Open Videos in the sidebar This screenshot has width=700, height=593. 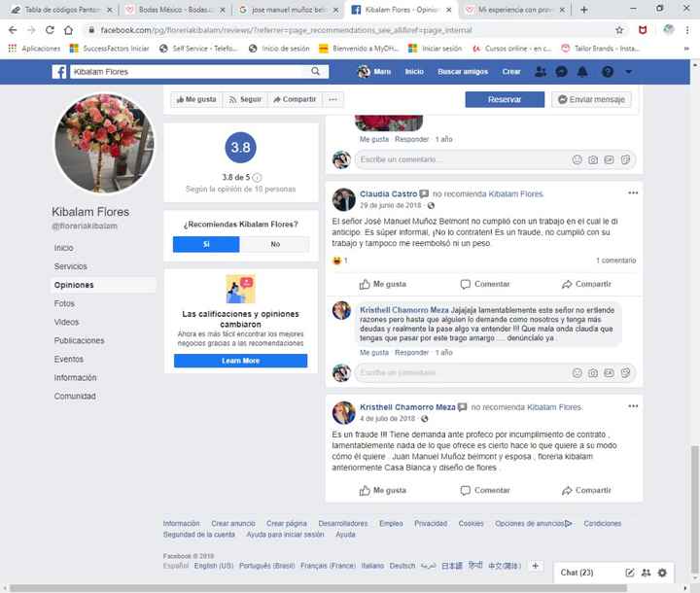(x=66, y=322)
